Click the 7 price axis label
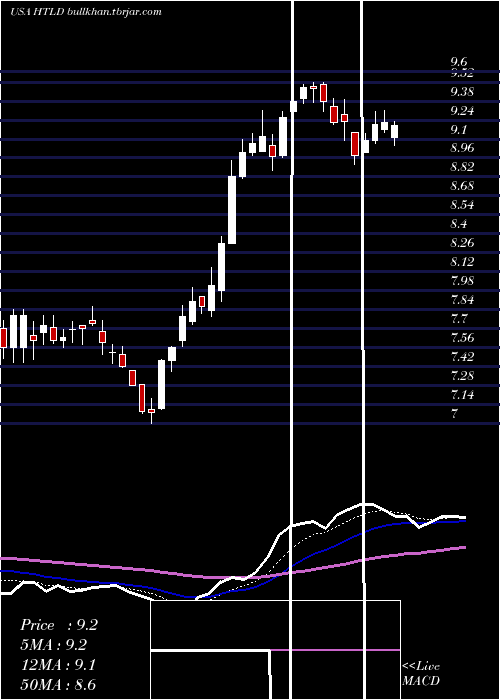 (454, 413)
